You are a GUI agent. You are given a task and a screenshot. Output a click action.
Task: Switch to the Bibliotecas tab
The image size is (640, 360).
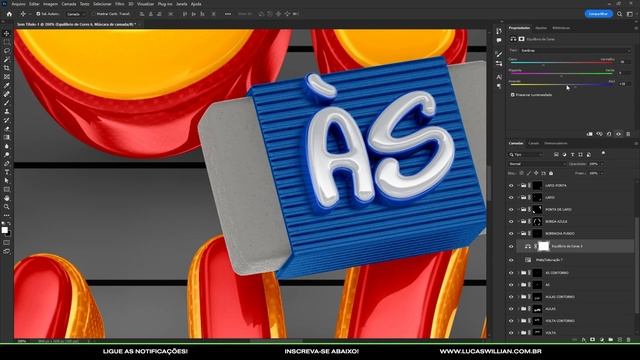tap(561, 28)
